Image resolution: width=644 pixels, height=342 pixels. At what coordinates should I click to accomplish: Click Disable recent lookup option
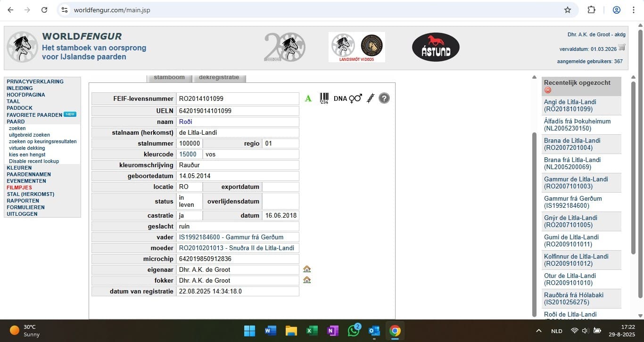click(x=34, y=161)
